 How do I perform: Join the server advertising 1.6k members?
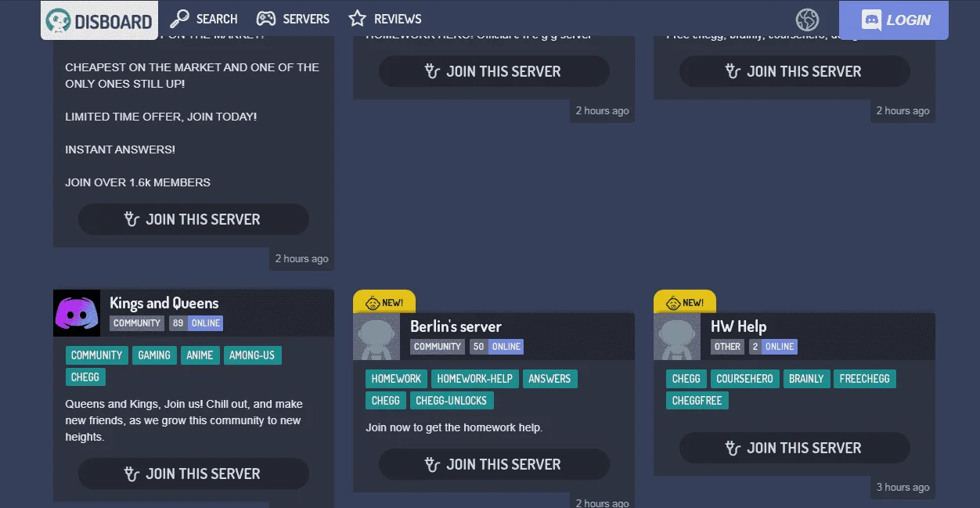pyautogui.click(x=193, y=219)
